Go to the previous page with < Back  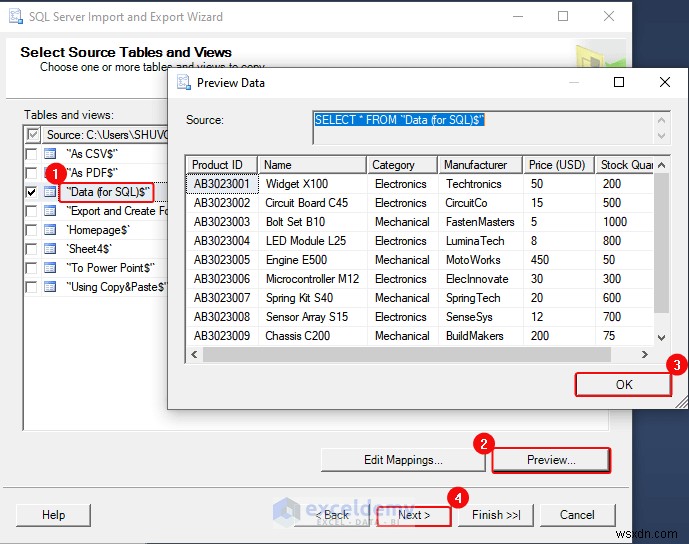point(332,515)
